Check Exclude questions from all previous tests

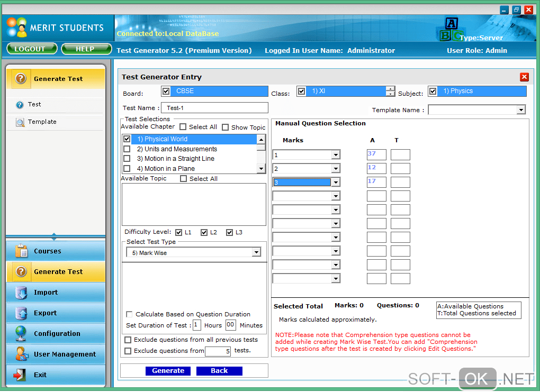coord(128,340)
